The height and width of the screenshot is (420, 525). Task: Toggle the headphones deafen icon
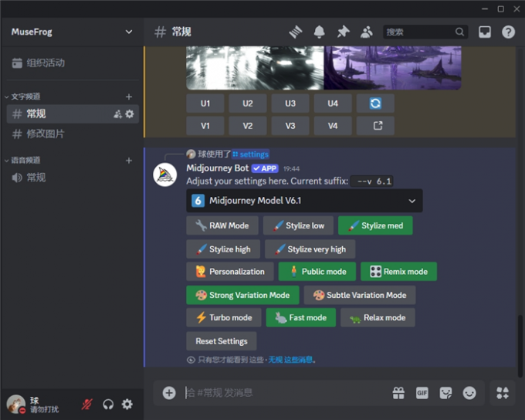[108, 405]
